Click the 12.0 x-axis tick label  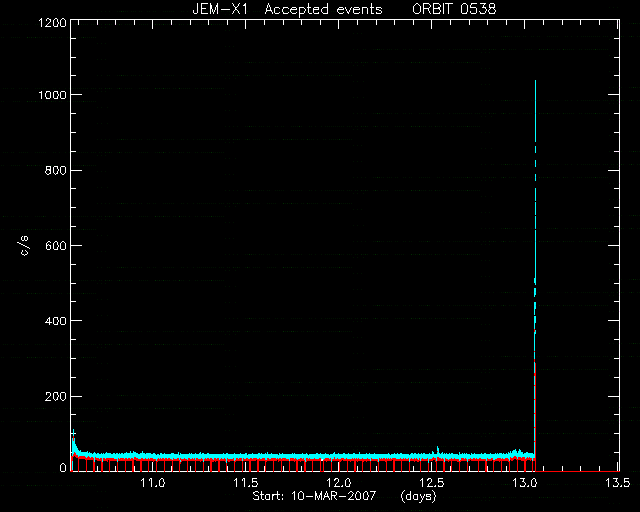[339, 483]
